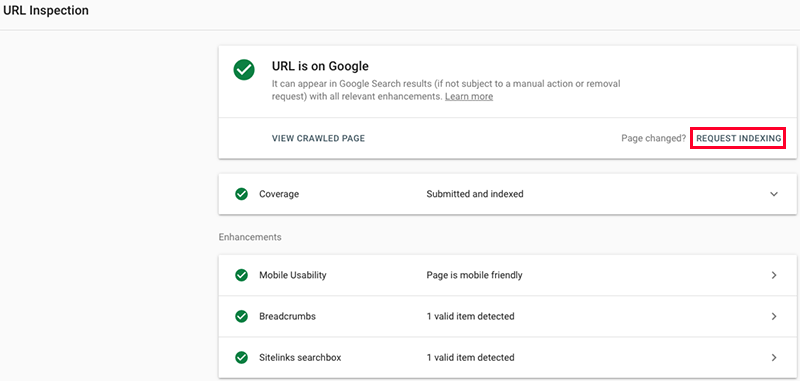Click the green check beside URL is on Google
Screen dimensions: 800x381
[244, 70]
